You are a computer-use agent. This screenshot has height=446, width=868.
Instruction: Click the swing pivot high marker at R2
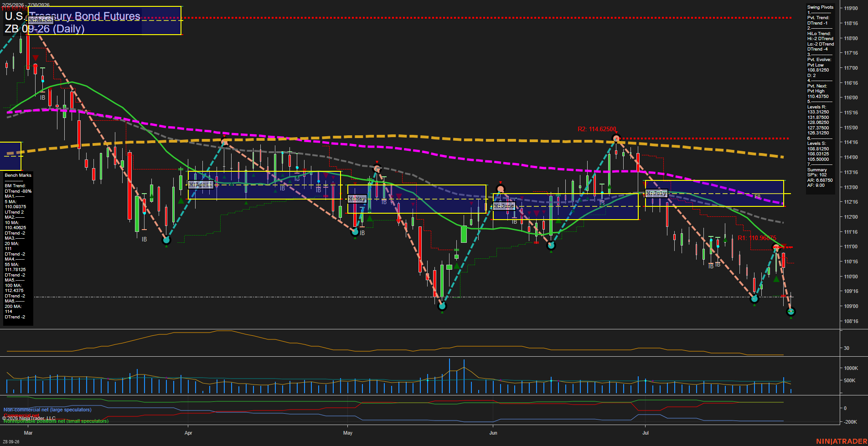[x=616, y=138]
